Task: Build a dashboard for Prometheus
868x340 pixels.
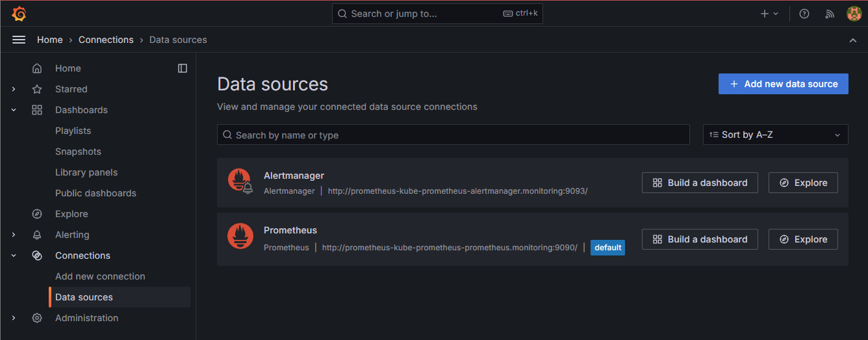Action: click(x=700, y=239)
